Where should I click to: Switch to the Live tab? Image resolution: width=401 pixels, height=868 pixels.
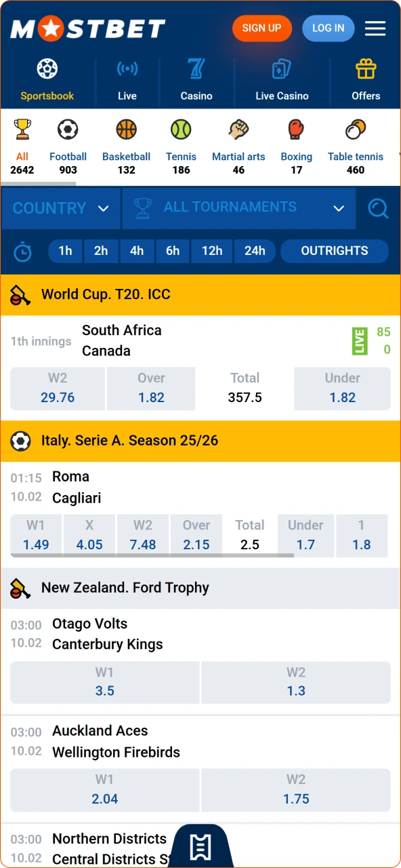[127, 79]
